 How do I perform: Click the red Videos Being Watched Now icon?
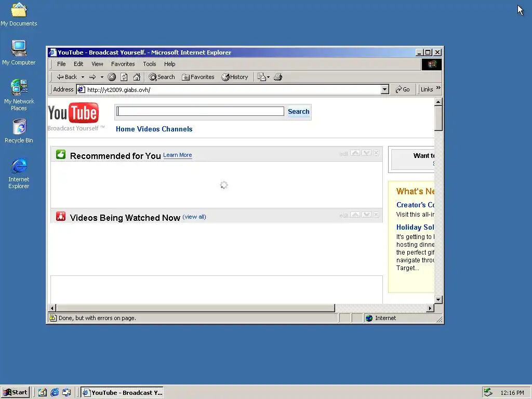pos(61,216)
